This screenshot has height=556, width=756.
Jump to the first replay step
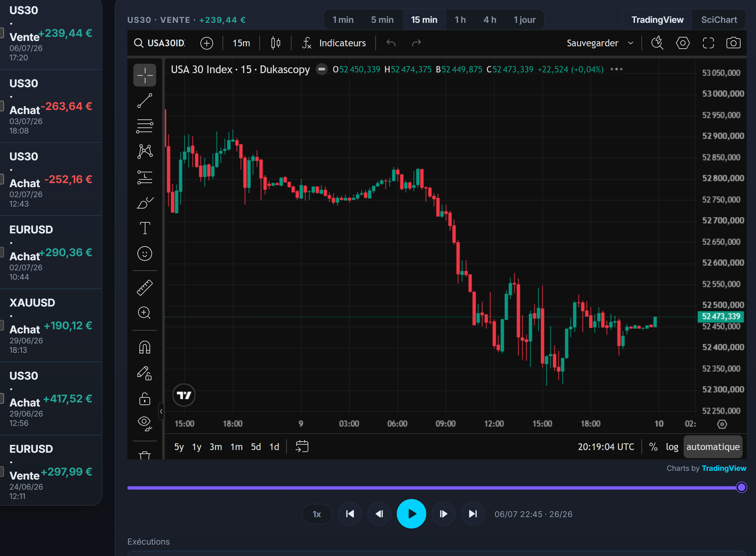350,514
